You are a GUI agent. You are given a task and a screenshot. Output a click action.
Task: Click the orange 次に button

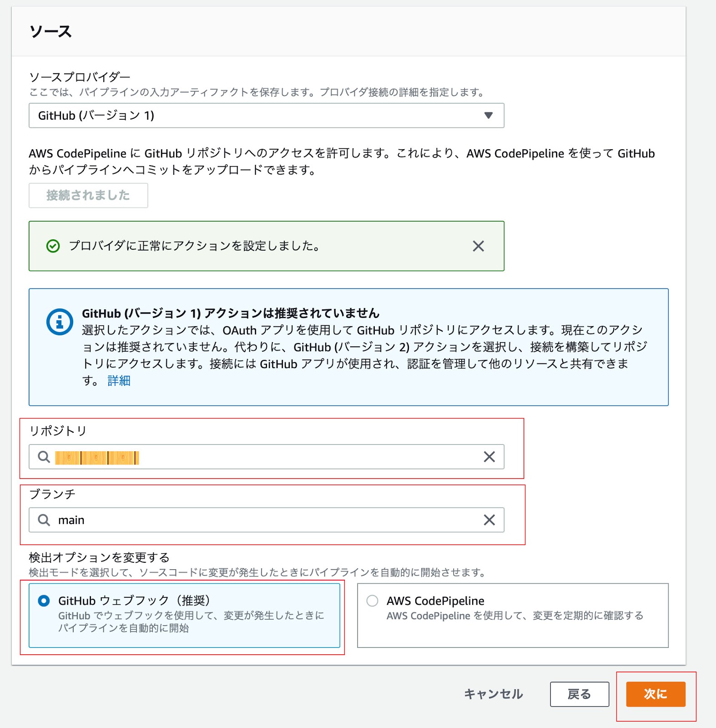click(x=655, y=694)
